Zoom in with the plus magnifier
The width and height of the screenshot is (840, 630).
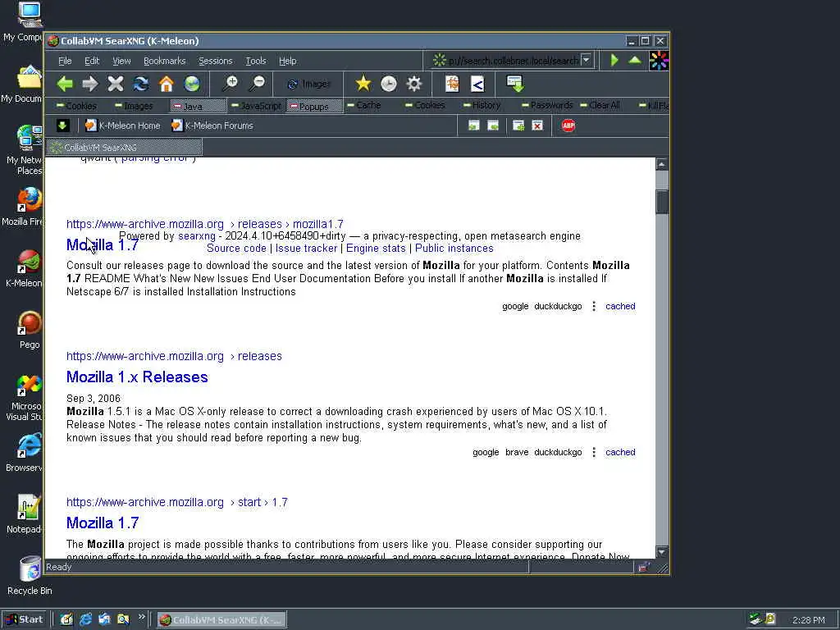click(x=231, y=84)
